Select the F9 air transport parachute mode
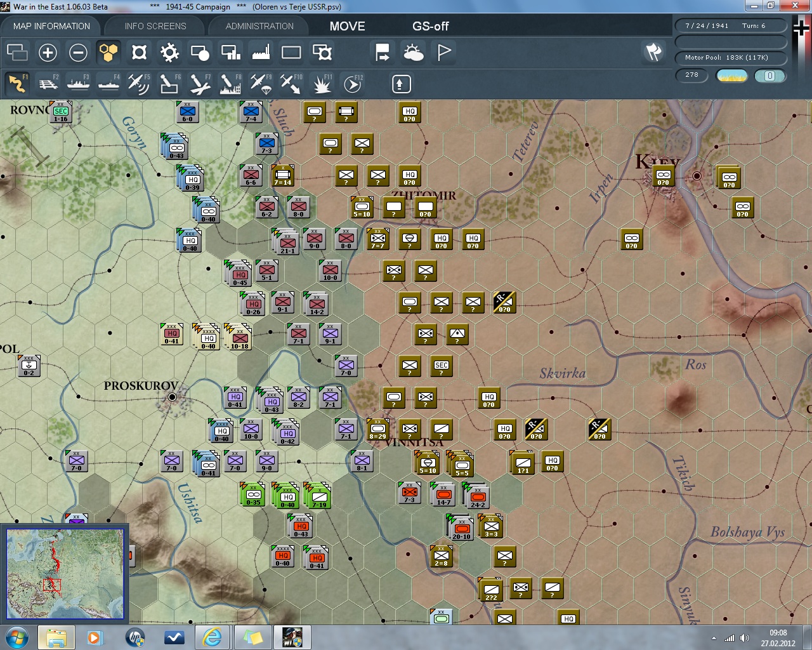812x650 pixels. 261,84
